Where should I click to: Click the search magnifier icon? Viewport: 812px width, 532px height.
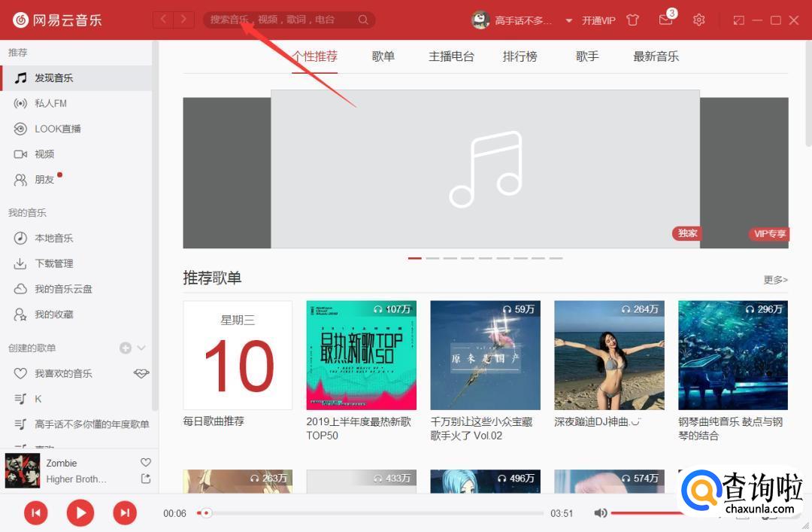pos(364,20)
